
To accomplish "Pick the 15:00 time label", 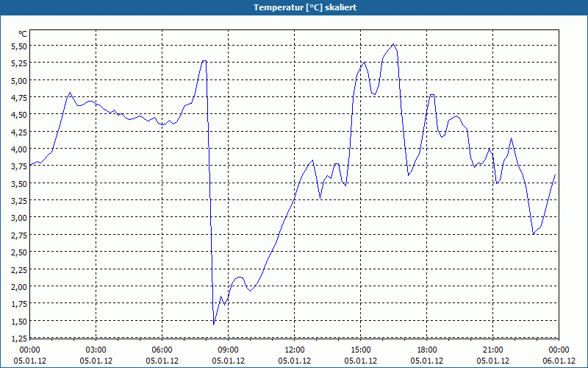I will point(361,350).
